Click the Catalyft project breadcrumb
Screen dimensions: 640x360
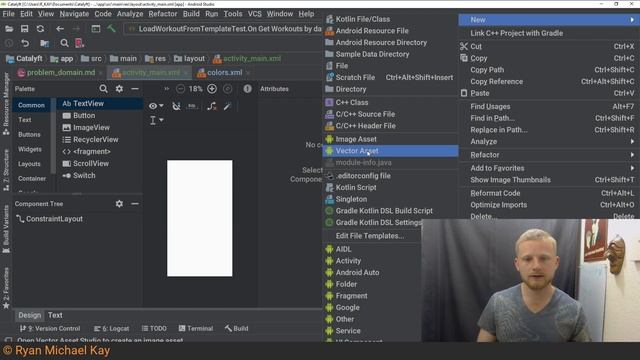coord(24,59)
